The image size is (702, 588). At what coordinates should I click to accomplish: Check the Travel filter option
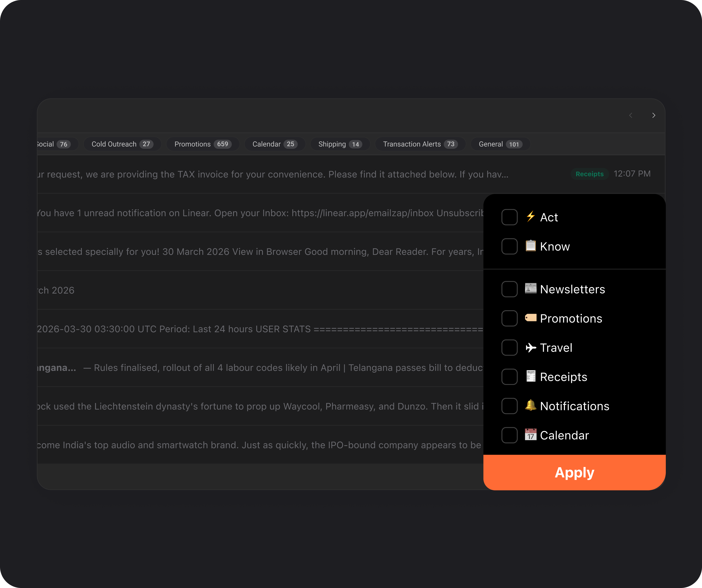coord(509,348)
